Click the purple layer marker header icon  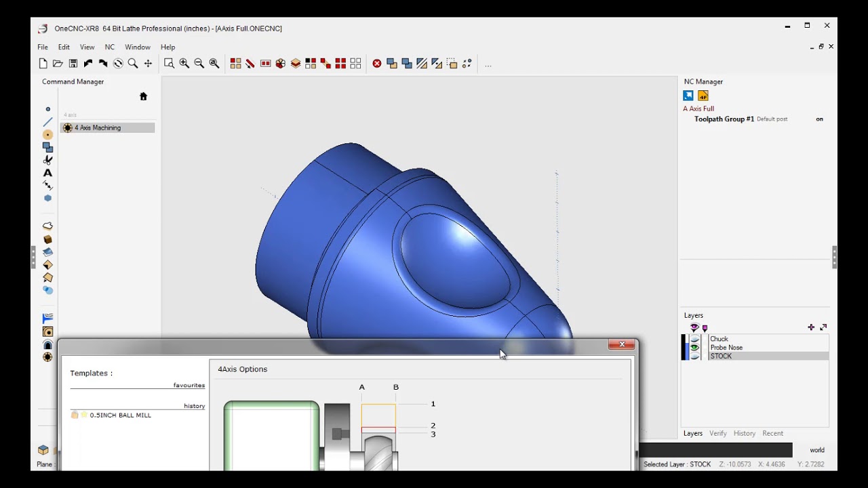click(x=705, y=328)
